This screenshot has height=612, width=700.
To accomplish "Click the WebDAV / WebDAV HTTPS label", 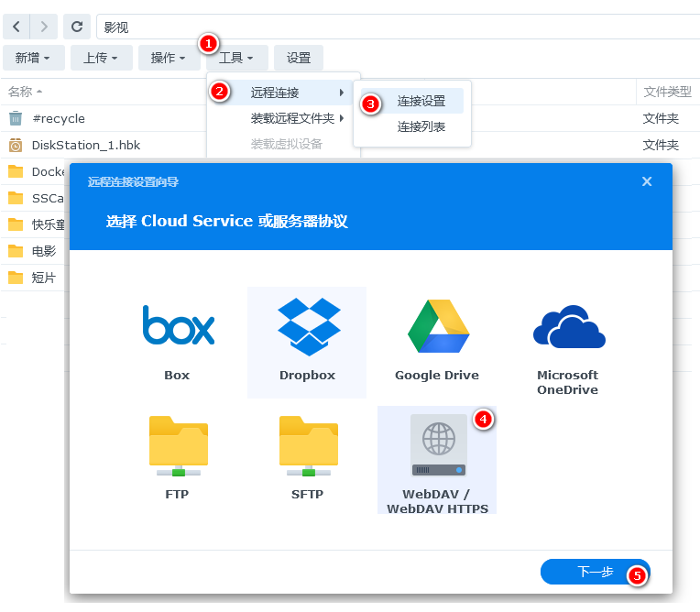I will (437, 501).
